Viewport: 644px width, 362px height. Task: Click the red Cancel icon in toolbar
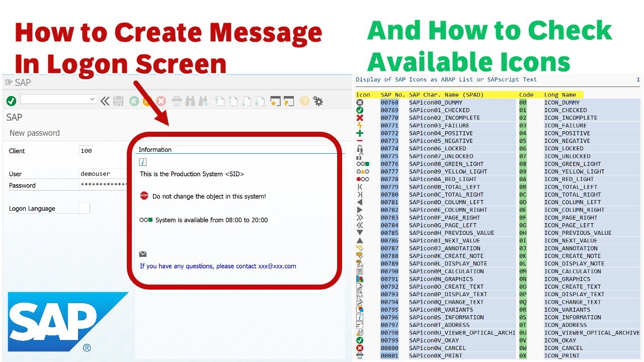click(161, 101)
